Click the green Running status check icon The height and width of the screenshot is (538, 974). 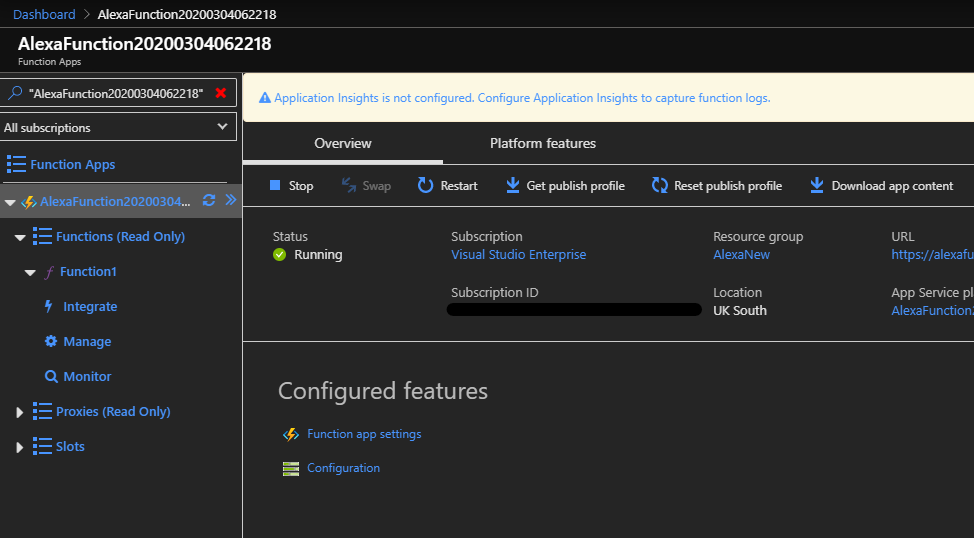(x=280, y=255)
